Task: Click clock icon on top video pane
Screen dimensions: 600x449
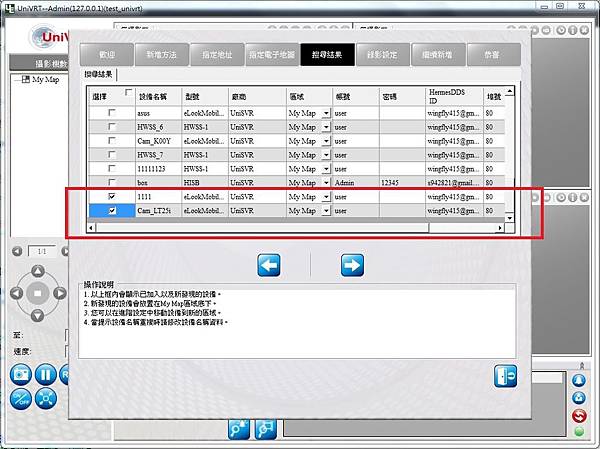Action: [561, 30]
